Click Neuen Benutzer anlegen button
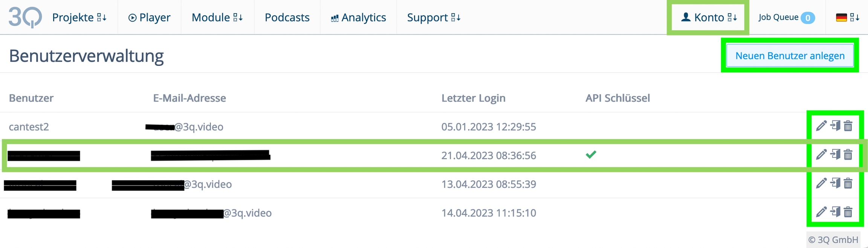Image resolution: width=868 pixels, height=248 pixels. click(x=790, y=56)
